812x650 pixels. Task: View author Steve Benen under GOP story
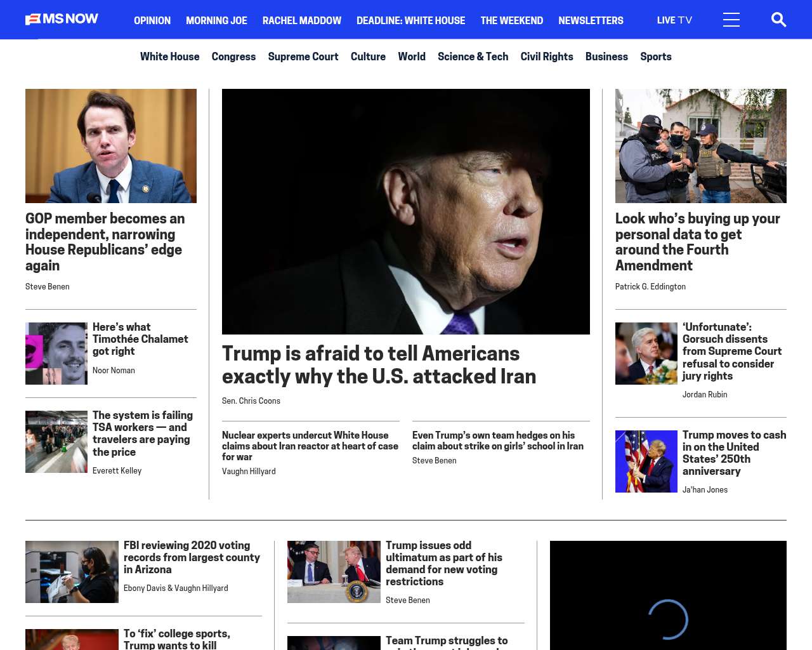pyautogui.click(x=48, y=287)
